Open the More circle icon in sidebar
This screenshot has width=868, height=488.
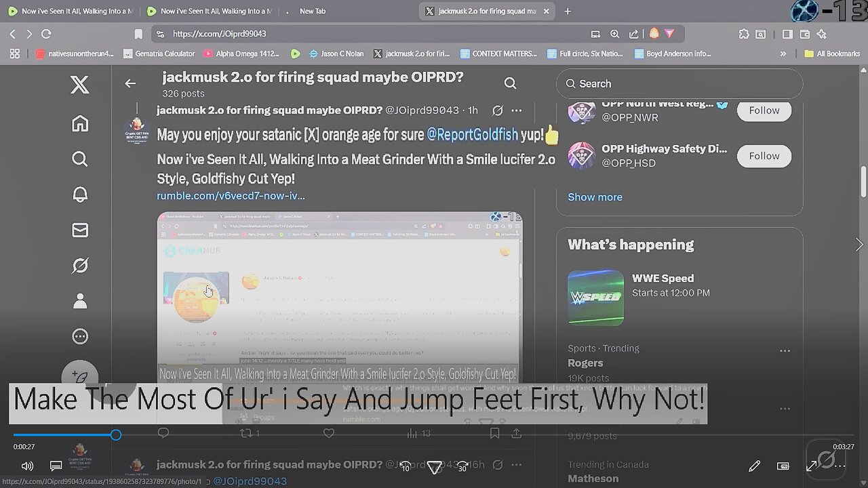click(x=80, y=337)
